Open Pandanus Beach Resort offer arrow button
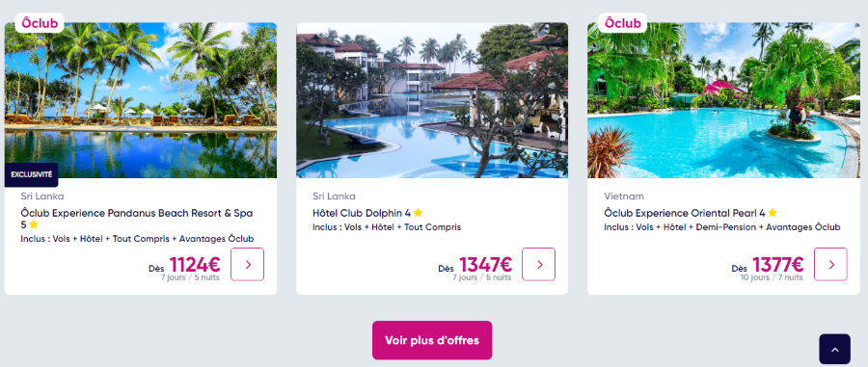This screenshot has width=868, height=367. tap(247, 264)
